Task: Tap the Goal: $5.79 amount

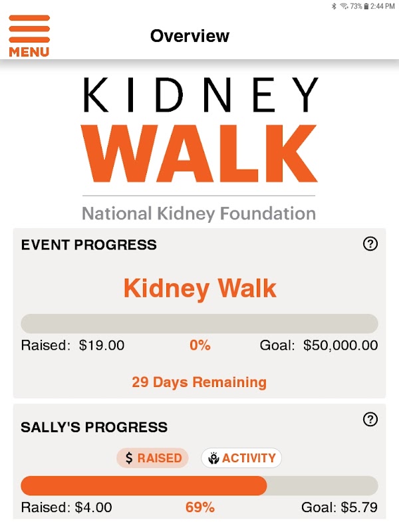Action: [x=339, y=507]
